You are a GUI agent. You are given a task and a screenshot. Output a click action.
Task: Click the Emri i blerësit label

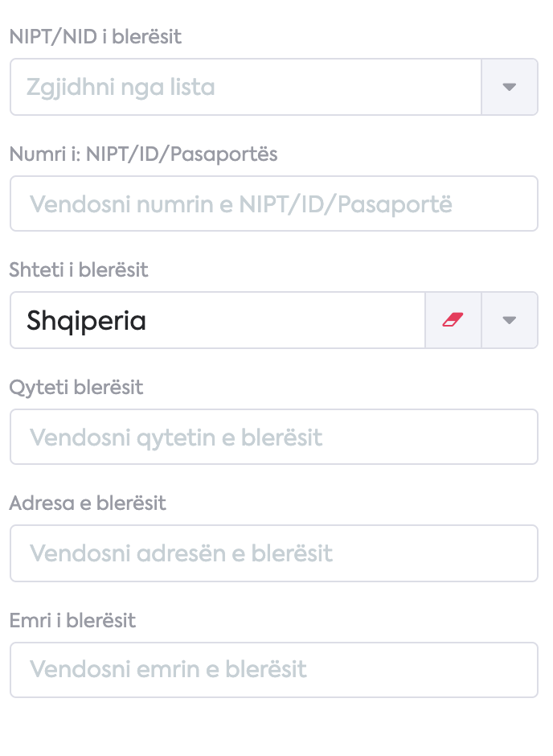tap(72, 621)
